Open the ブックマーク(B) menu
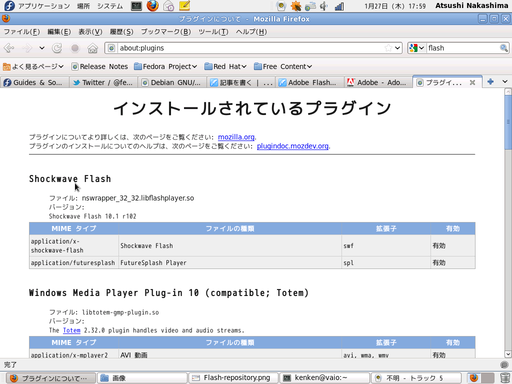The image size is (512, 384). point(166,32)
